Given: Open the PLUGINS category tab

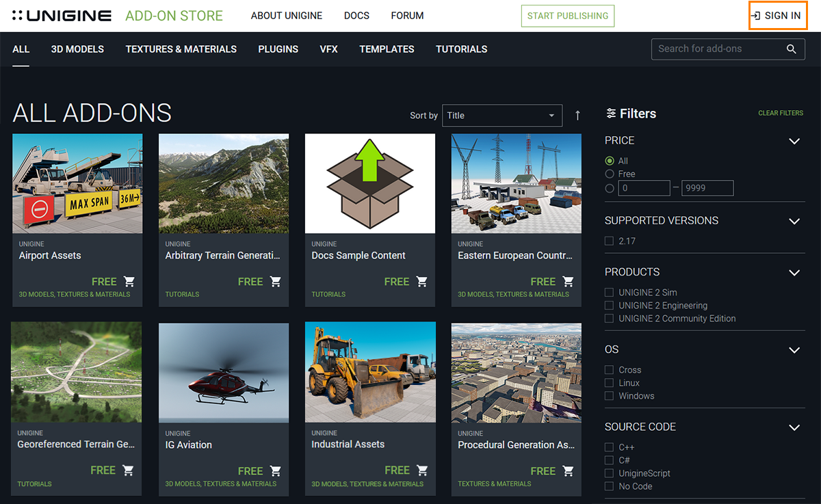Looking at the screenshot, I should point(278,49).
